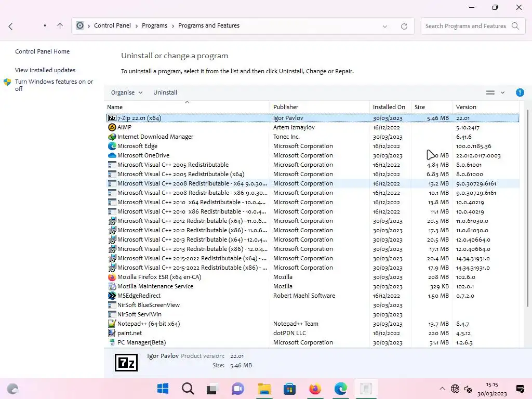The width and height of the screenshot is (532, 399).
Task: Click the Uninstall button
Action: pyautogui.click(x=165, y=92)
